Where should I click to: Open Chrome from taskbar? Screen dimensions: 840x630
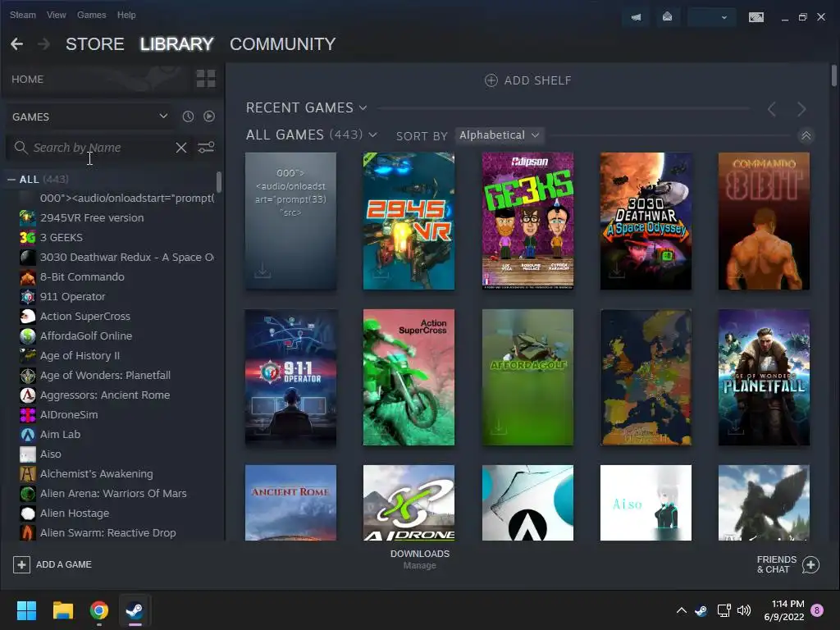click(98, 610)
